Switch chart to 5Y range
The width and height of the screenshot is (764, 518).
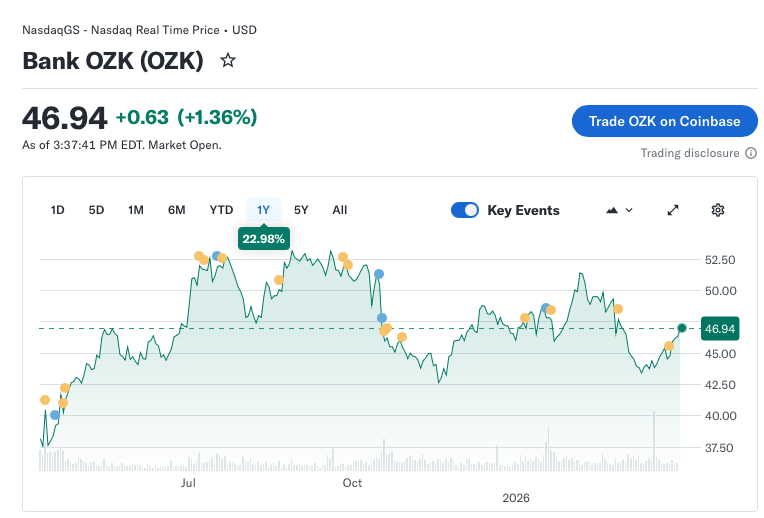click(301, 210)
